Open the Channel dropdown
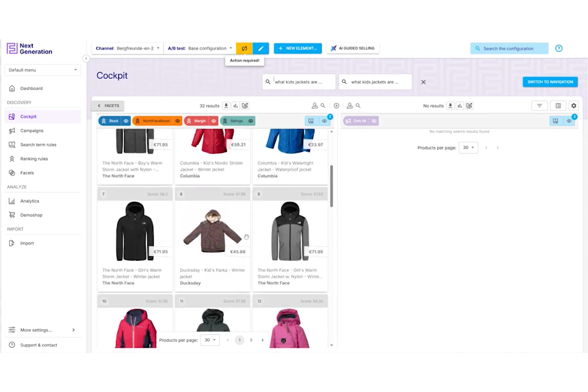Screen dimensions: 588x392 [127, 48]
